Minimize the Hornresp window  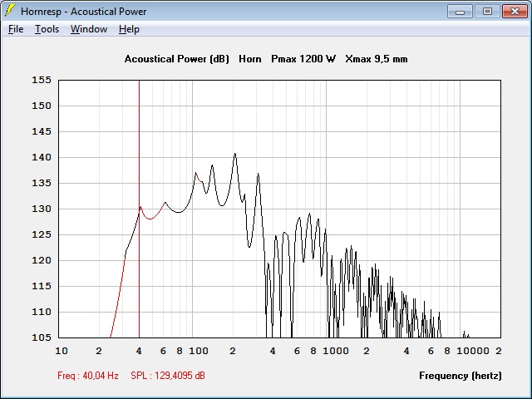click(460, 11)
